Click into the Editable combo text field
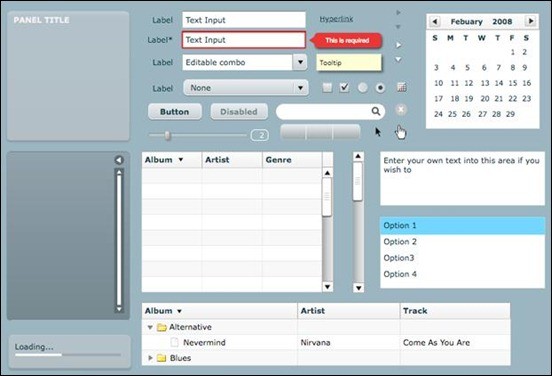Screen dimensions: 552x376 click(238, 62)
